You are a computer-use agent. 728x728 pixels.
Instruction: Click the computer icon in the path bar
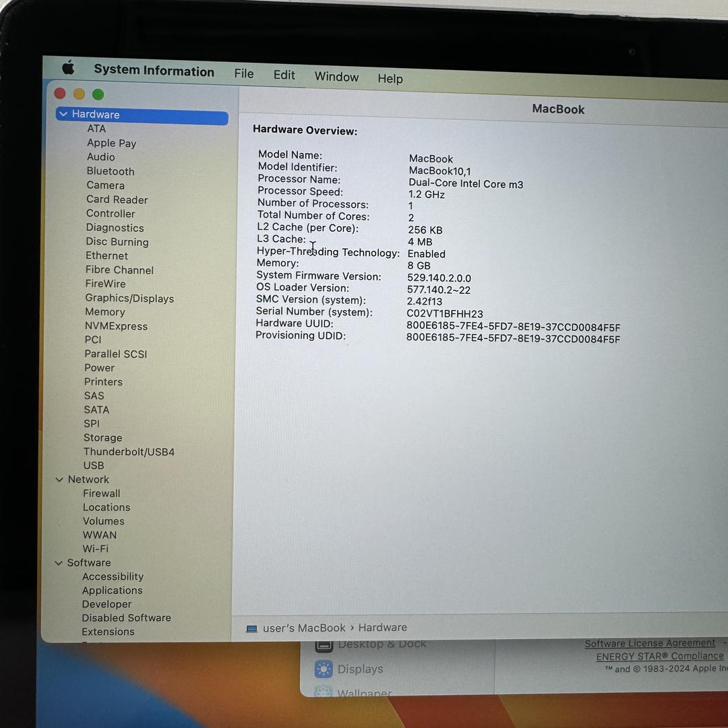(x=251, y=628)
